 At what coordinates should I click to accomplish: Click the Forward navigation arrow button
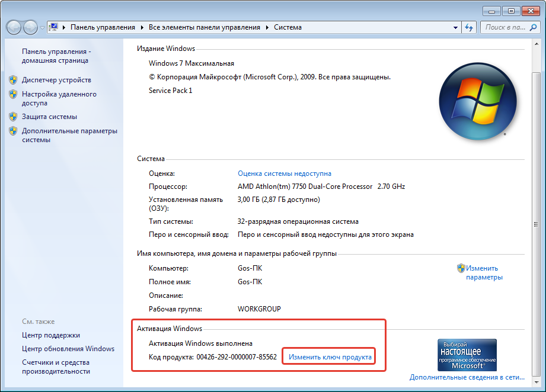(x=30, y=27)
